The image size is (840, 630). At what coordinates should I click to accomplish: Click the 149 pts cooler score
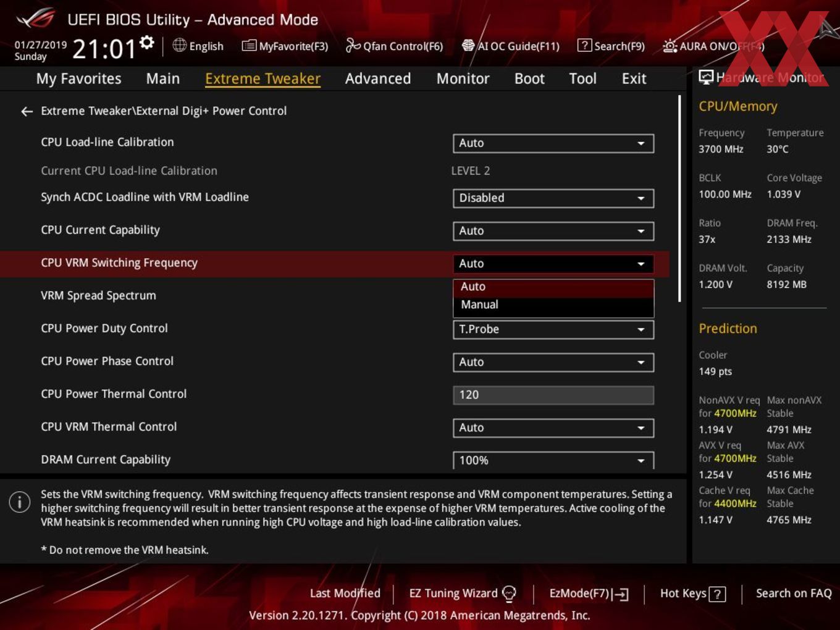tap(715, 371)
